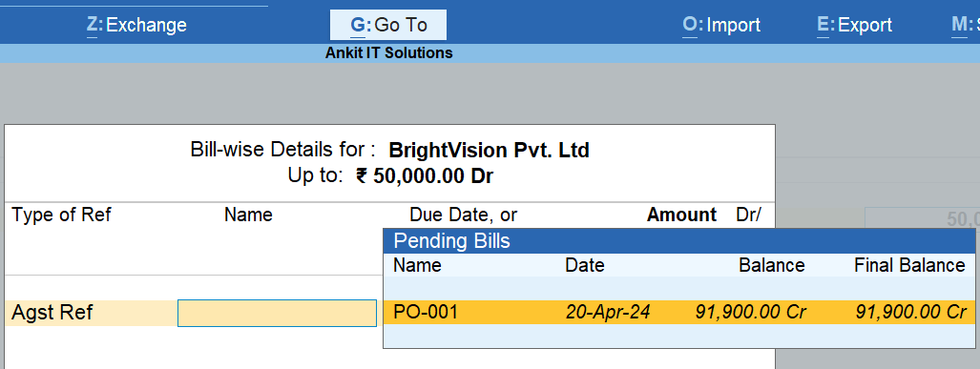
Task: Open the Import menu
Action: (x=721, y=25)
